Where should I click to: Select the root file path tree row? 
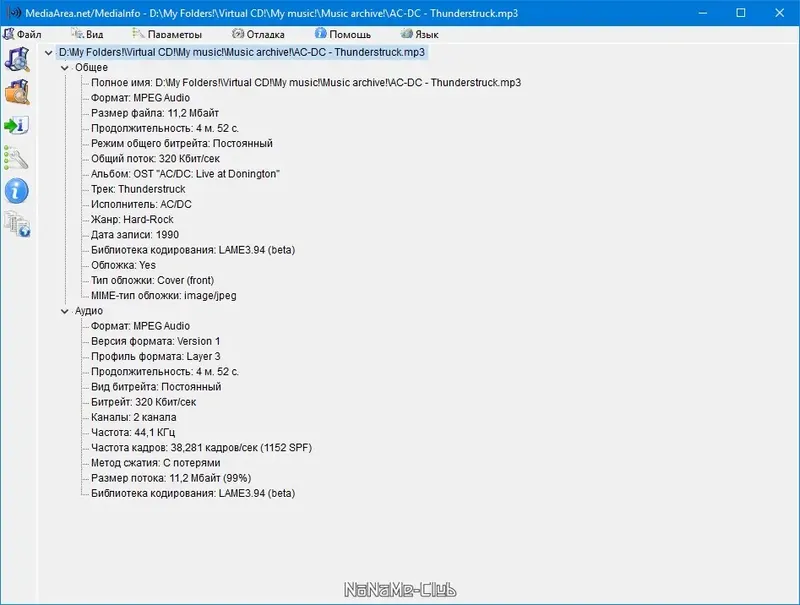tap(242, 53)
